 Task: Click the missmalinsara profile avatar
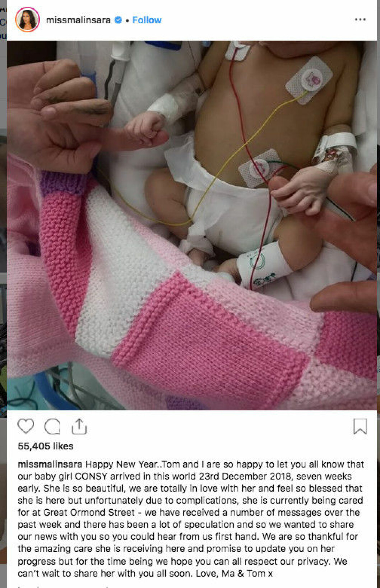click(27, 19)
